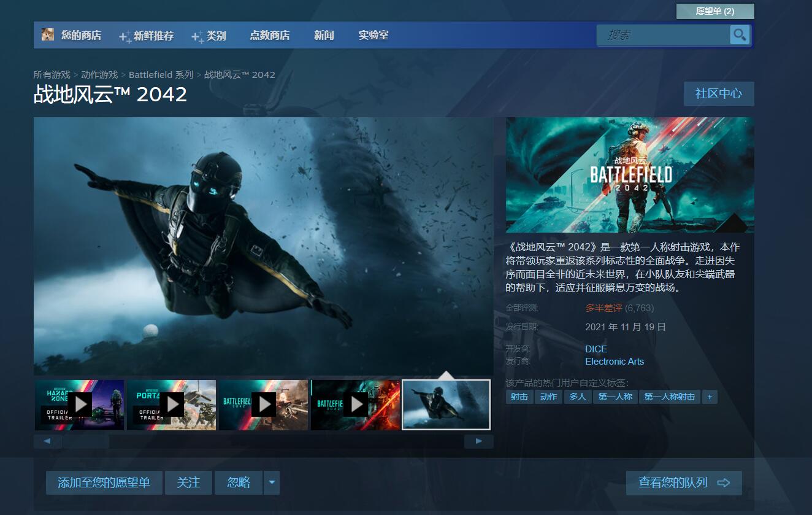Click the 搜索 input field

tap(664, 35)
